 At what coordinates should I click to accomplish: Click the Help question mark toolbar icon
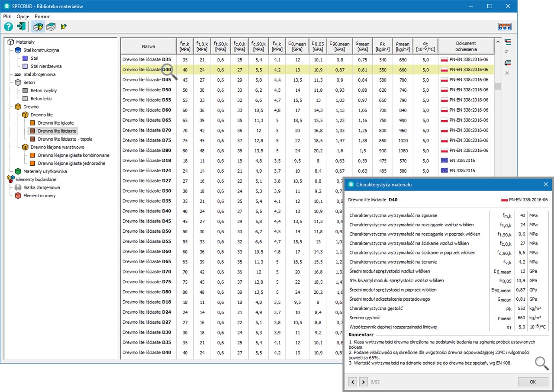[8, 27]
